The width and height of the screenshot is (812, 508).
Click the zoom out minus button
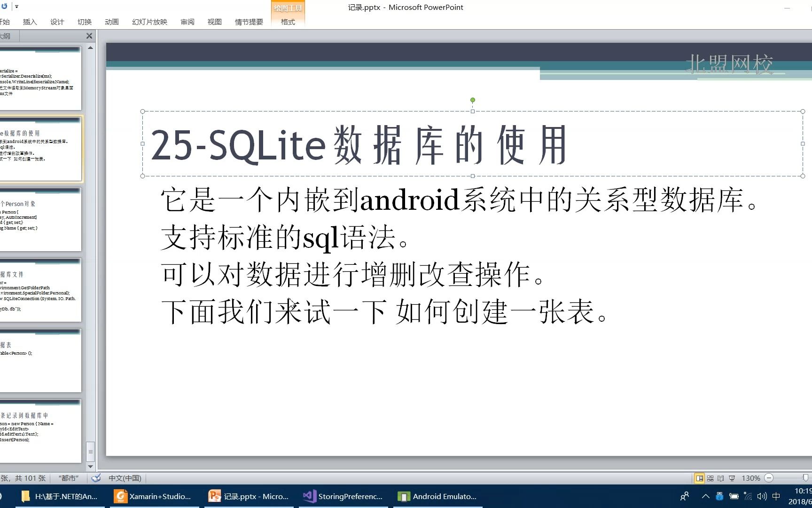769,478
